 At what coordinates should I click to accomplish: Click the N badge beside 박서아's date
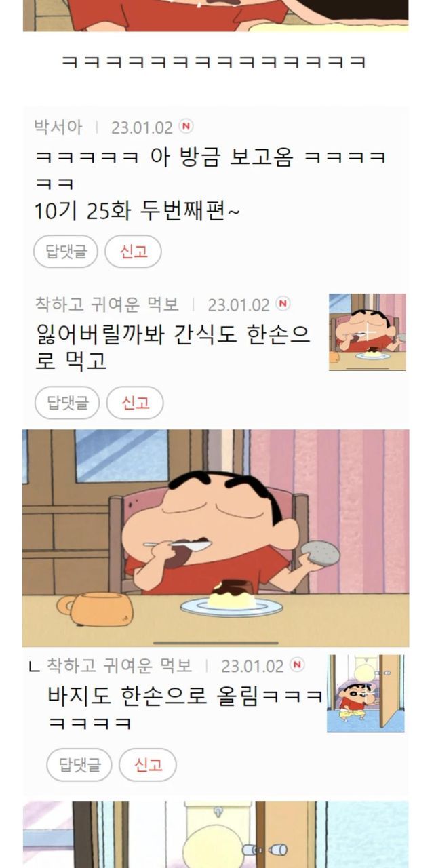(x=186, y=126)
